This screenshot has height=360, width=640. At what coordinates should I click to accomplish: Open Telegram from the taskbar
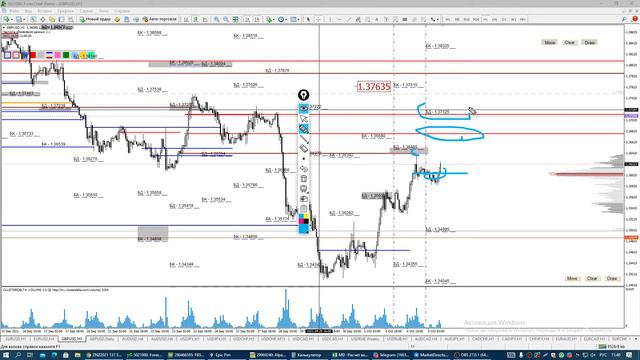pyautogui.click(x=392, y=355)
